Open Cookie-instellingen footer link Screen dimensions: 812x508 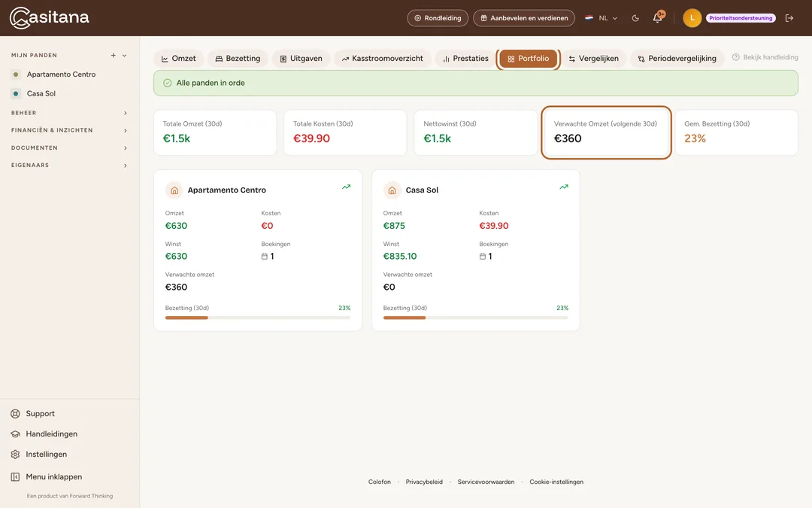coord(556,482)
